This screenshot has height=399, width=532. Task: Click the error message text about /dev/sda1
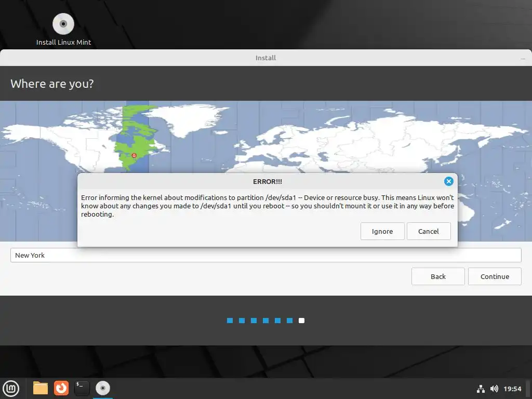pyautogui.click(x=268, y=206)
